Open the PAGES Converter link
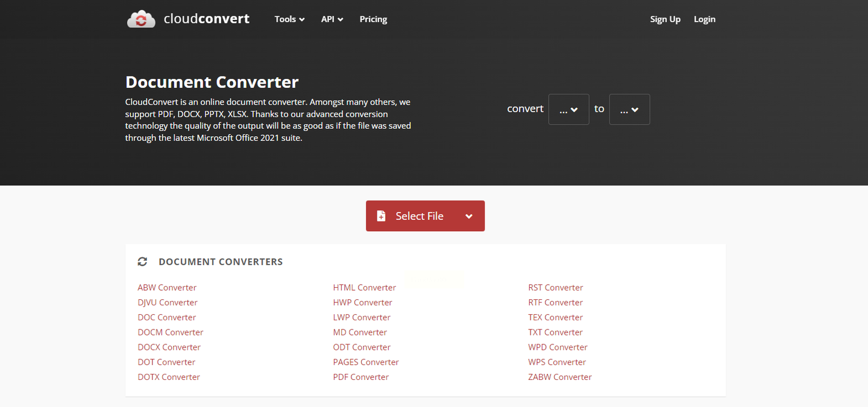Image resolution: width=868 pixels, height=407 pixels. (x=366, y=362)
